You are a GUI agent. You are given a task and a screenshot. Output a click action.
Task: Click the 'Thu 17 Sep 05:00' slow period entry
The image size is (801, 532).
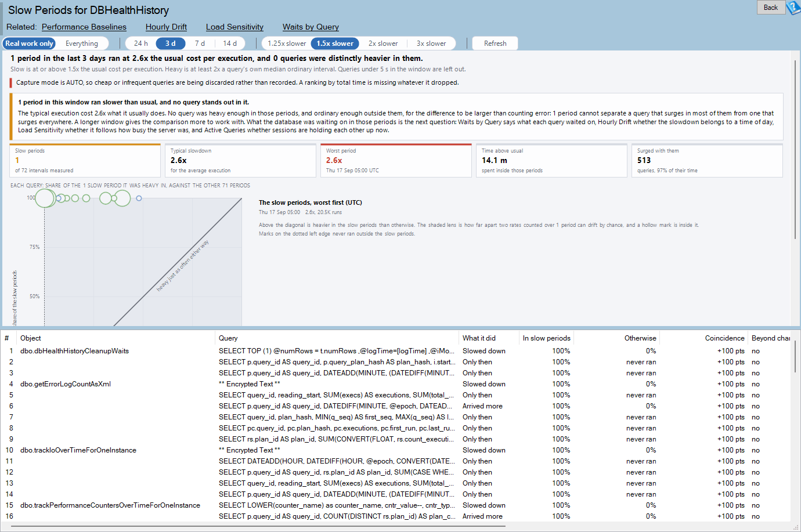[300, 212]
